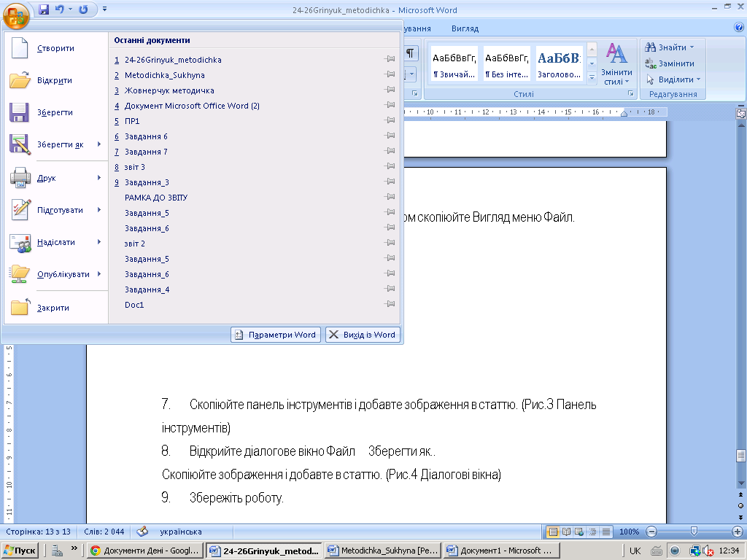Open the Стилі pane launcher
The width and height of the screenshot is (747, 560).
coord(630,94)
